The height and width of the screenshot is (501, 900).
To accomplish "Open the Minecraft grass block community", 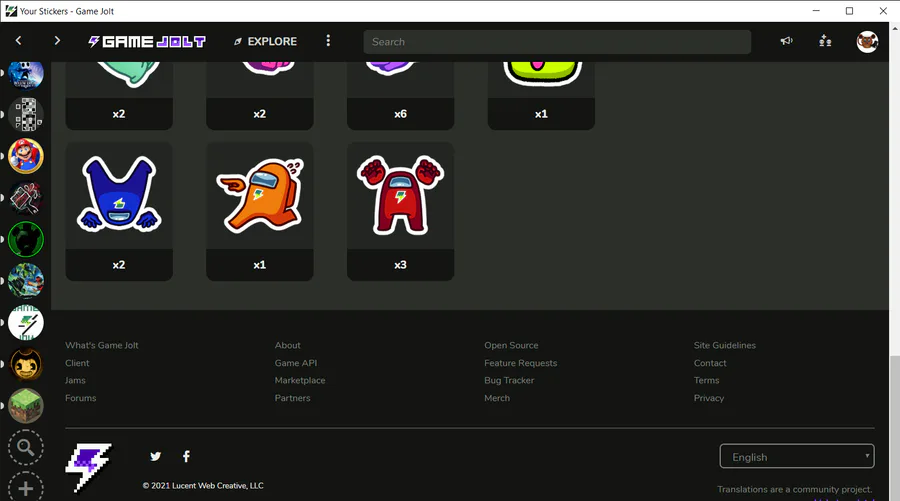I will tap(26, 406).
